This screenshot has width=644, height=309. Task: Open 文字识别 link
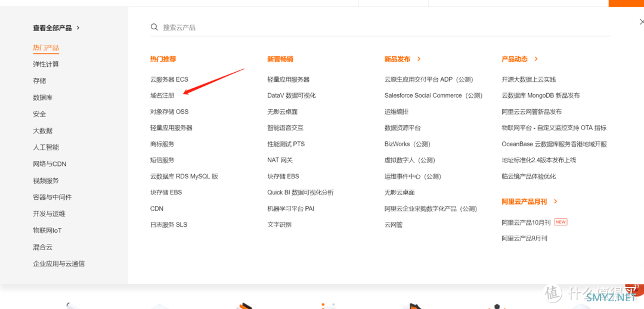pyautogui.click(x=279, y=225)
